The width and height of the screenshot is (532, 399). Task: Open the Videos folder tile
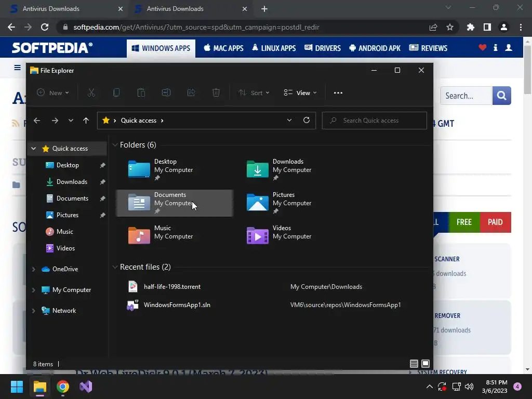point(293,236)
